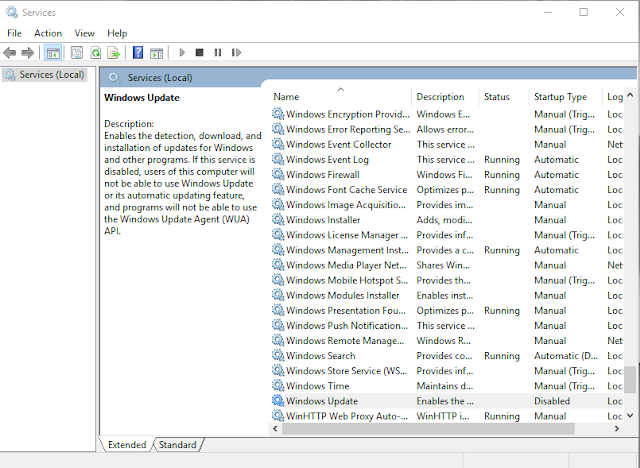This screenshot has width=640, height=468.
Task: Toggle Show/Hide Console Tree icon
Action: [x=53, y=53]
